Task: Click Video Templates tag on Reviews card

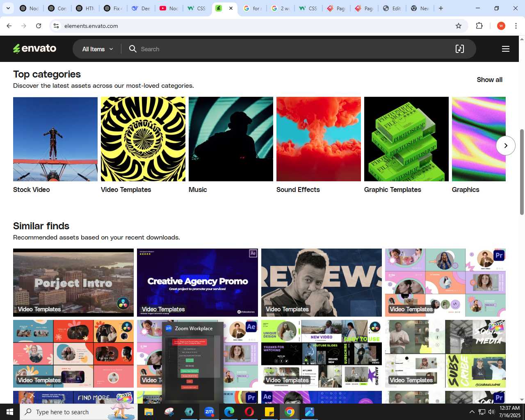Action: (x=287, y=309)
